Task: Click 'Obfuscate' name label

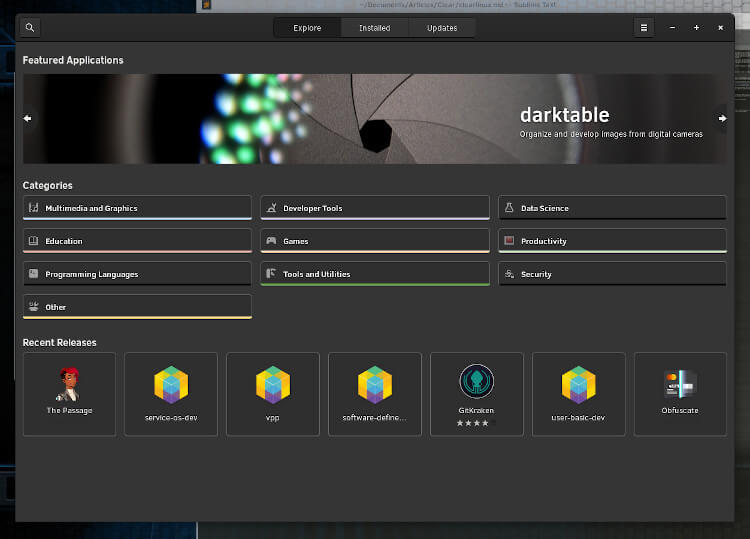Action: (x=680, y=410)
